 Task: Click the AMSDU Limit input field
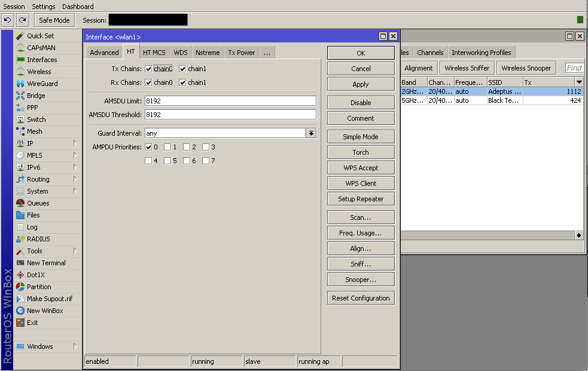coord(230,101)
